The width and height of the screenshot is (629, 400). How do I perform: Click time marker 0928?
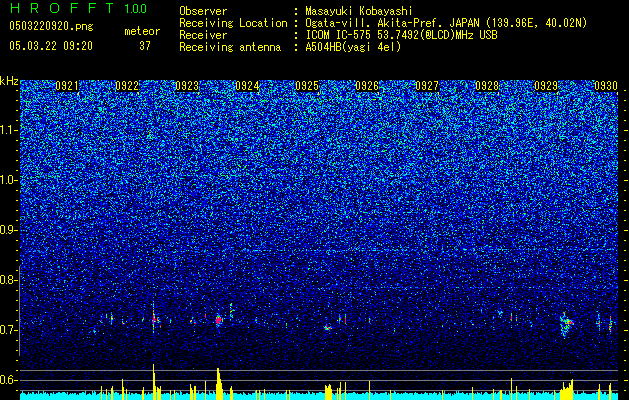click(x=487, y=86)
